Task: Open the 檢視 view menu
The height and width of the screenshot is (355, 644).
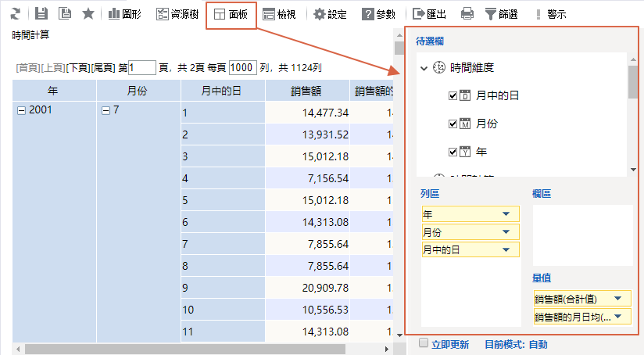Action: click(279, 14)
